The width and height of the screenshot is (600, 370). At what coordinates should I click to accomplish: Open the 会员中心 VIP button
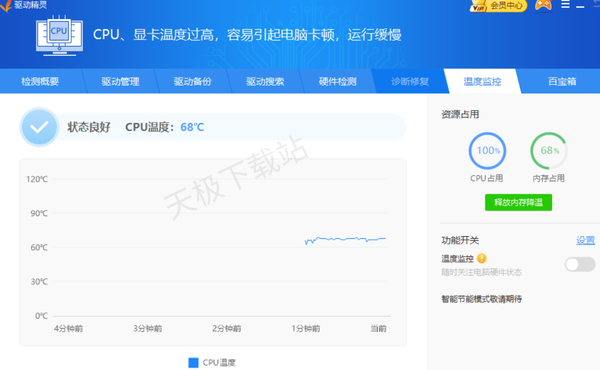coord(499,6)
